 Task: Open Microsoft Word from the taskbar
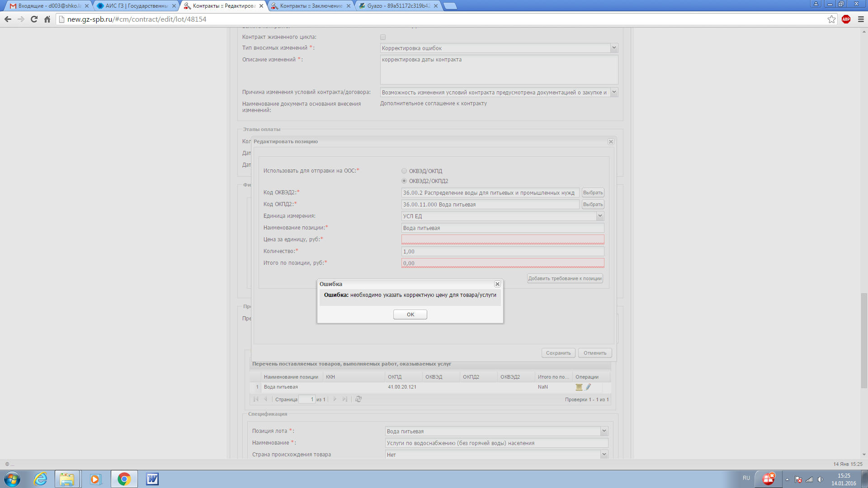coord(152,479)
